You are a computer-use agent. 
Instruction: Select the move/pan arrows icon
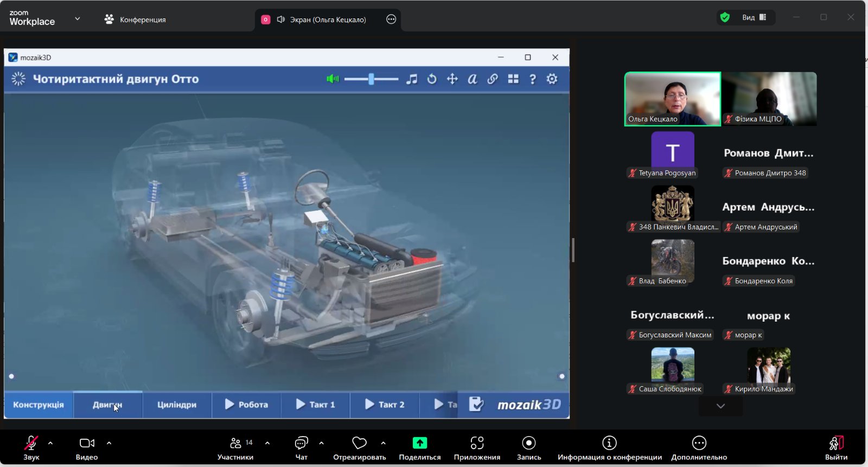click(x=452, y=79)
